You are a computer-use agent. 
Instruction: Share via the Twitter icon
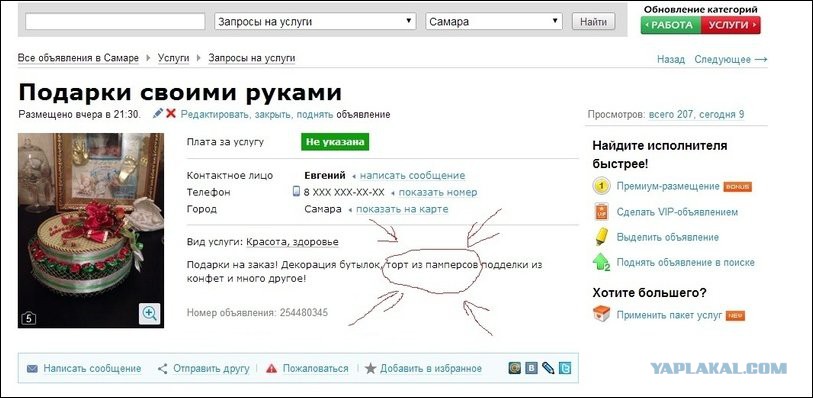pos(565,368)
